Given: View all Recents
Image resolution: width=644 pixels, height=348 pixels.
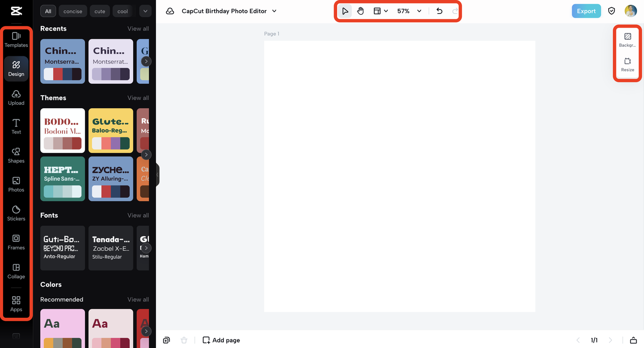Looking at the screenshot, I should [x=138, y=29].
